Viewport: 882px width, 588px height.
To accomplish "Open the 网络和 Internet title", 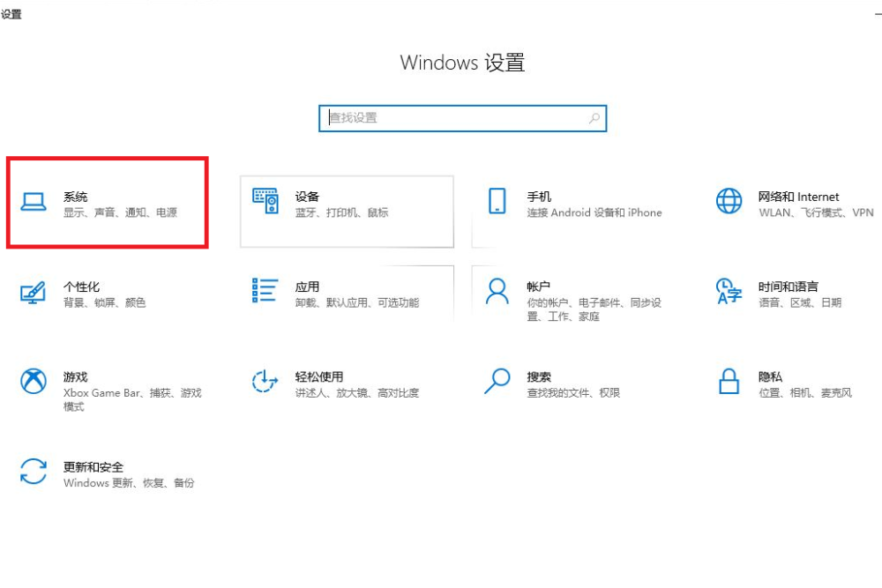I will coord(799,197).
